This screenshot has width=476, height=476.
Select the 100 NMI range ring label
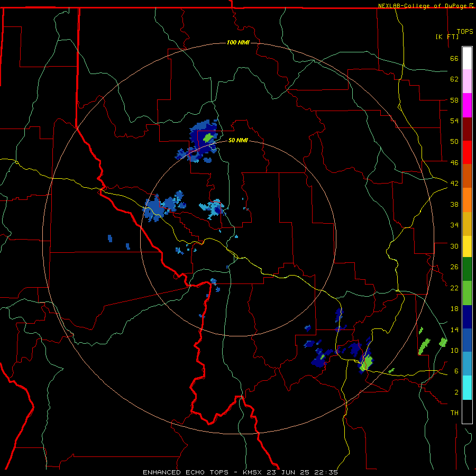point(238,42)
